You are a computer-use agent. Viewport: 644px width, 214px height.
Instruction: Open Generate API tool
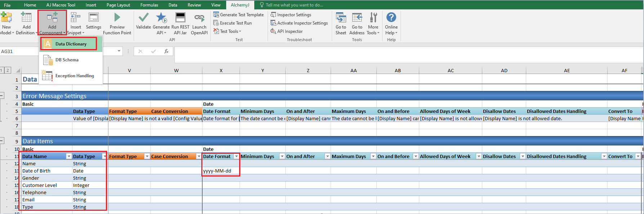(x=161, y=18)
